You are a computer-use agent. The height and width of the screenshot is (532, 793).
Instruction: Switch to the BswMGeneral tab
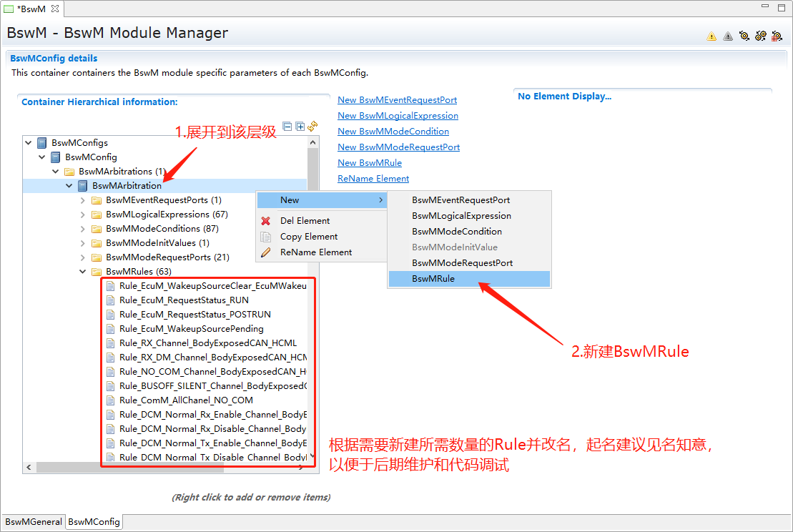coord(33,522)
